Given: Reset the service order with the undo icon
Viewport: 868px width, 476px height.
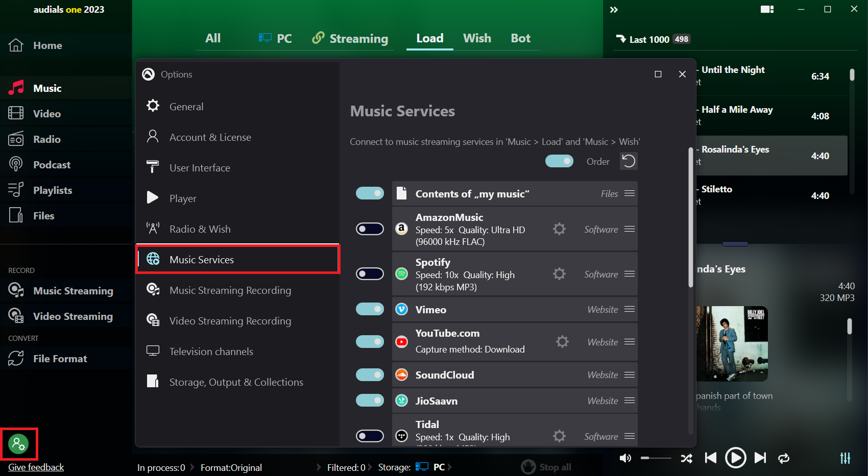Looking at the screenshot, I should coord(629,161).
